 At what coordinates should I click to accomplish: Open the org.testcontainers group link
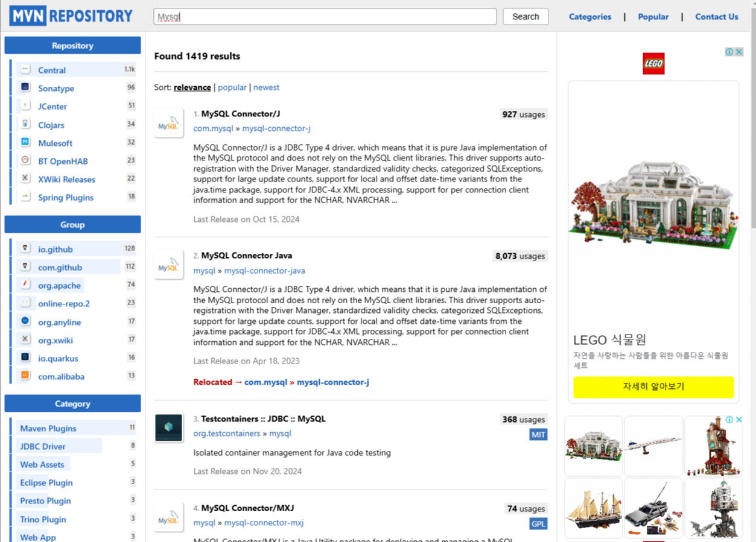pyautogui.click(x=227, y=433)
